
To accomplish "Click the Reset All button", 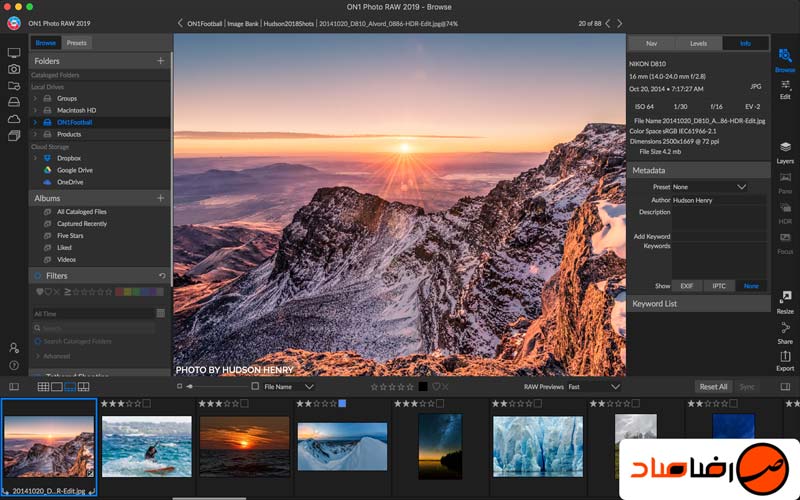I will [713, 387].
